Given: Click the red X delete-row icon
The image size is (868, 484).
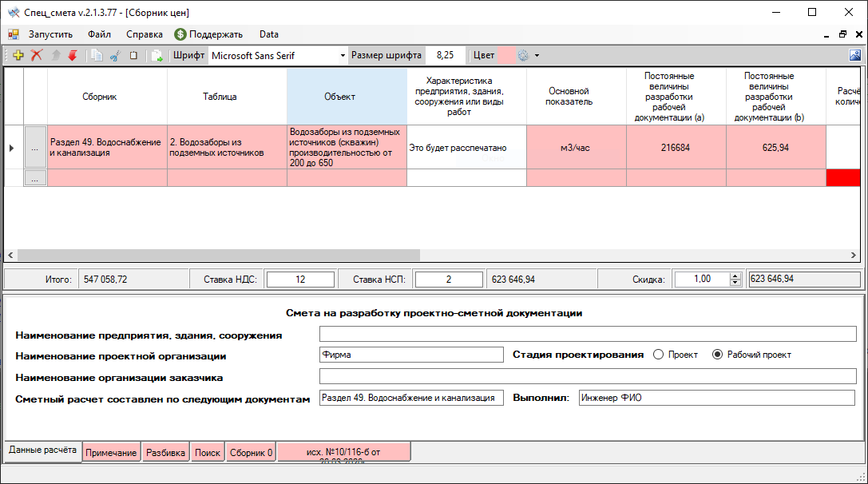Looking at the screenshot, I should (x=37, y=55).
